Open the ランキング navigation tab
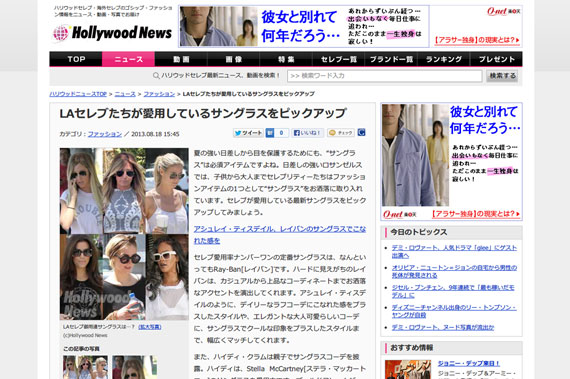570x379 pixels. click(x=444, y=59)
